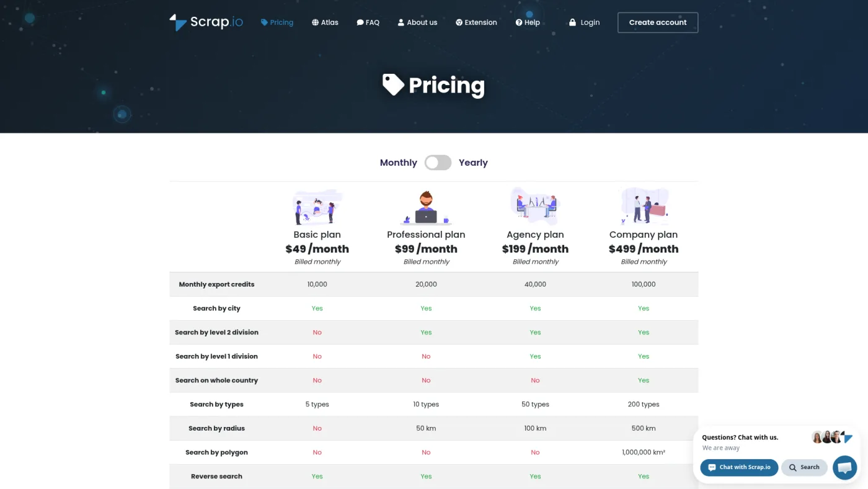Screen dimensions: 868x489
Task: Click the 100,000 export credits value
Action: (x=644, y=284)
